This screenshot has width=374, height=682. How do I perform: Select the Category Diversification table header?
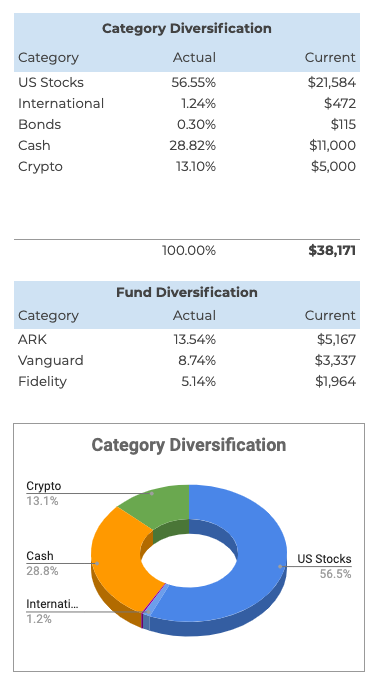pos(187,28)
